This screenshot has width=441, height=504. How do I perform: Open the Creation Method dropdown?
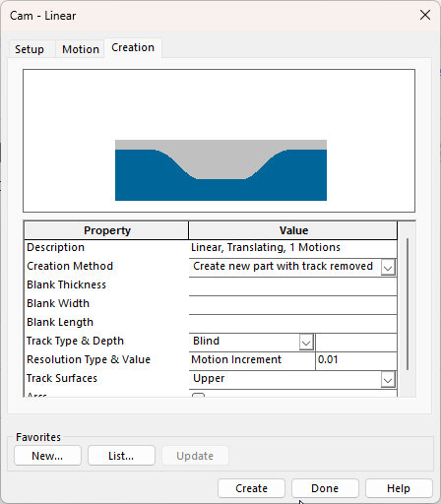(x=388, y=268)
